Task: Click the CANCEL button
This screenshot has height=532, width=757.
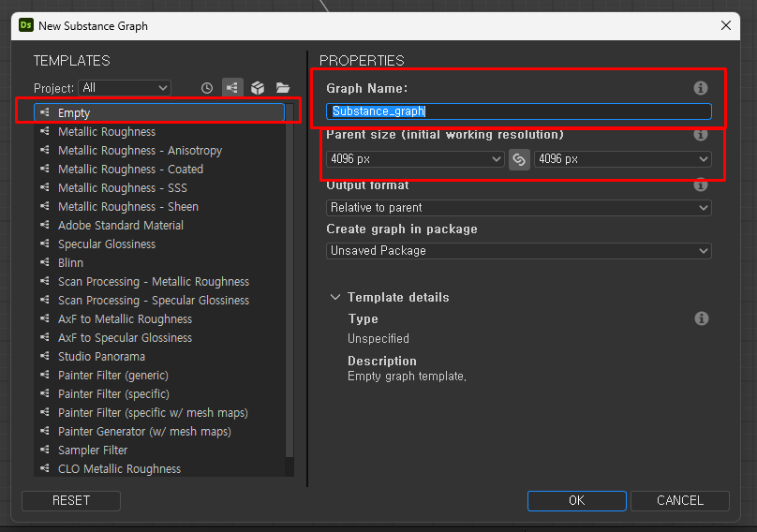Action: tap(680, 500)
